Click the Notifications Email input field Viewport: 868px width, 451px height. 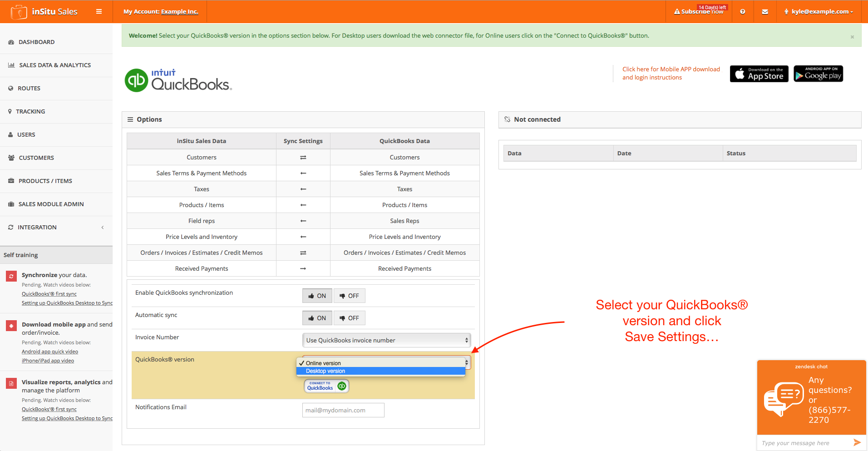coord(343,410)
